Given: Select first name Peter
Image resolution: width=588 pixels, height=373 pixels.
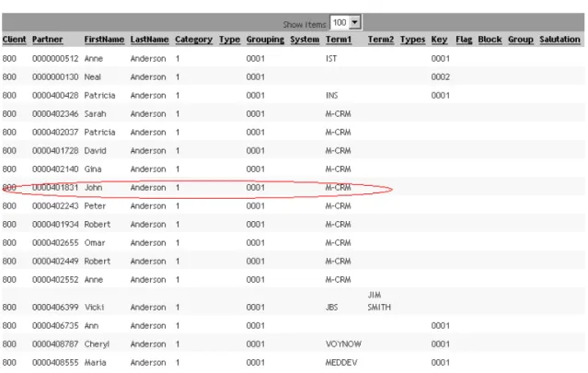Looking at the screenshot, I should click(x=95, y=205).
